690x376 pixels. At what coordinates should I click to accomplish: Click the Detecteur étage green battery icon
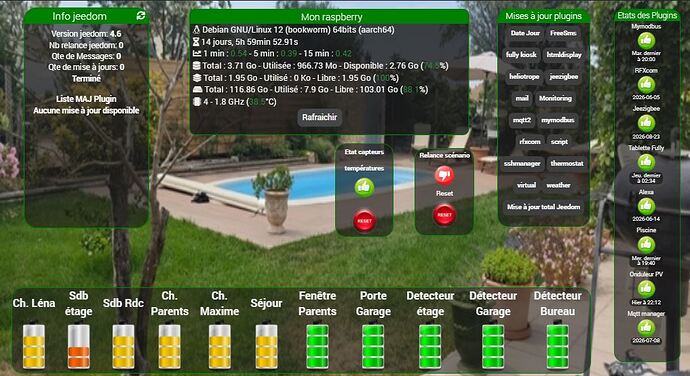pos(430,346)
